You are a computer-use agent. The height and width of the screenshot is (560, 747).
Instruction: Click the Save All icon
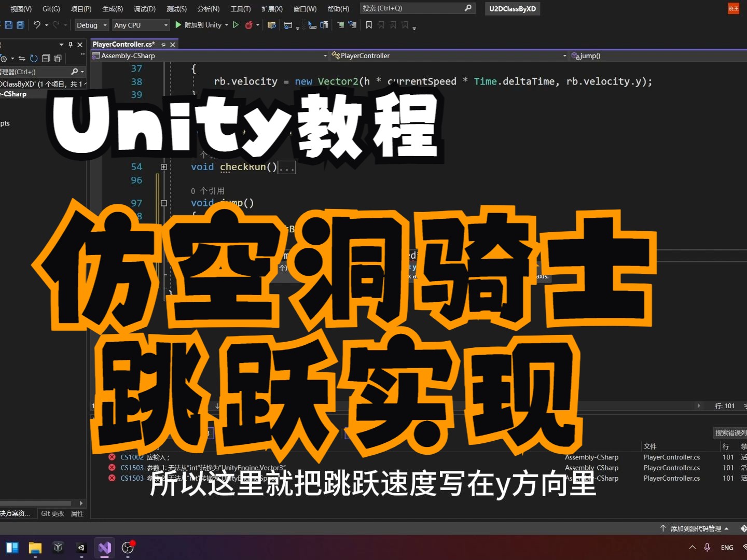click(x=20, y=25)
